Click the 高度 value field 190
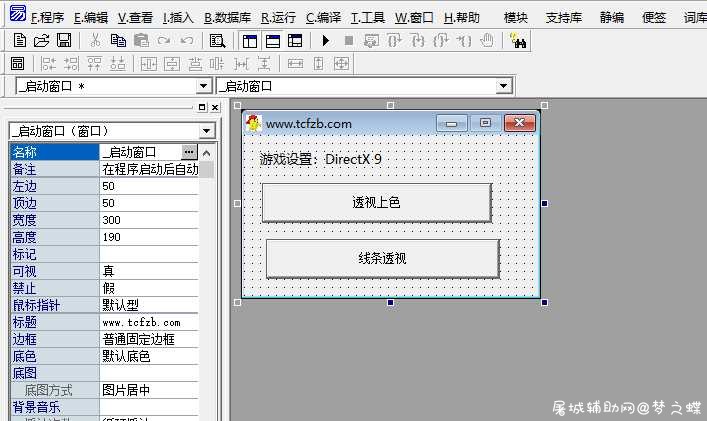707x421 pixels. click(149, 237)
